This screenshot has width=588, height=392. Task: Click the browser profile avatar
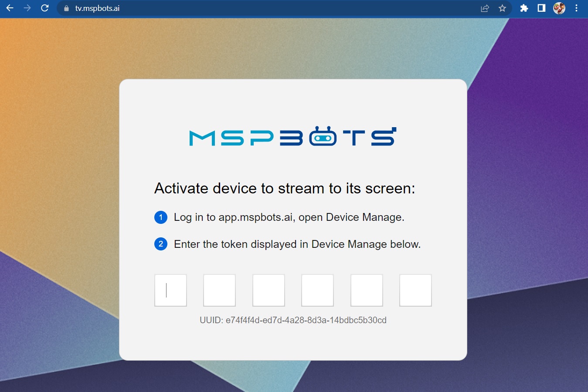pos(560,8)
